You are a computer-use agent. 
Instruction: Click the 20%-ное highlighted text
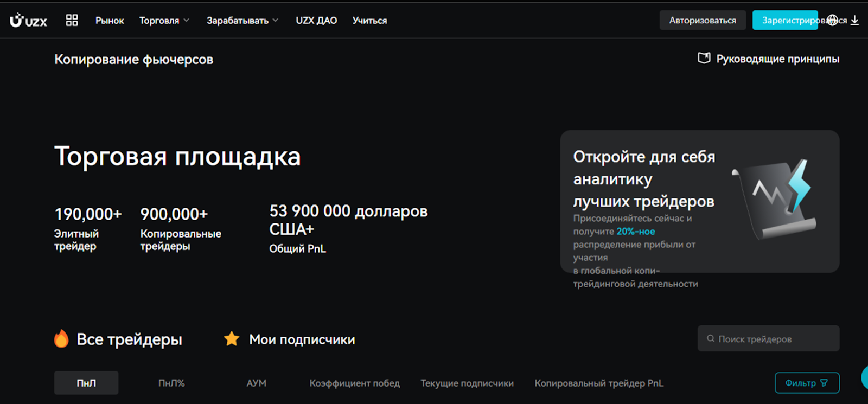pos(635,232)
